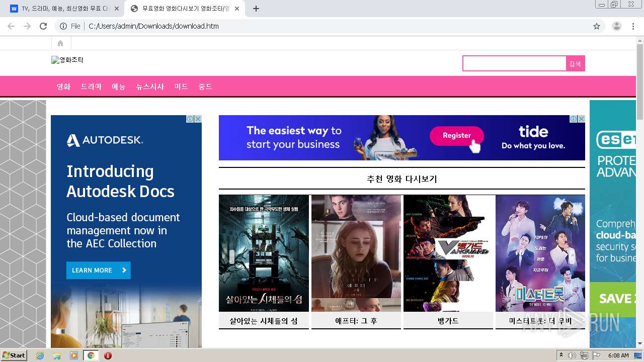
Task: Click the Chrome taskbar icon
Action: coord(91,355)
